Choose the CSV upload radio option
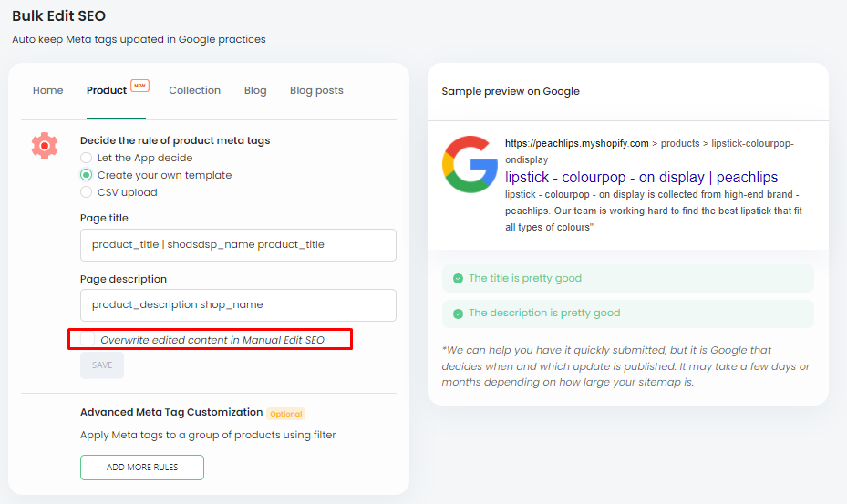This screenshot has height=504, width=847. coord(86,192)
